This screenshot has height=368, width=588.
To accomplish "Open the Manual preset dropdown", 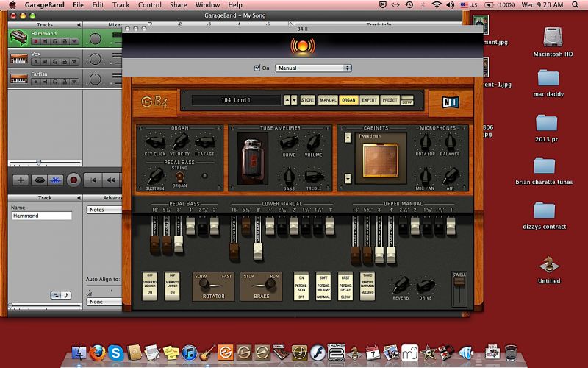I will coord(313,68).
